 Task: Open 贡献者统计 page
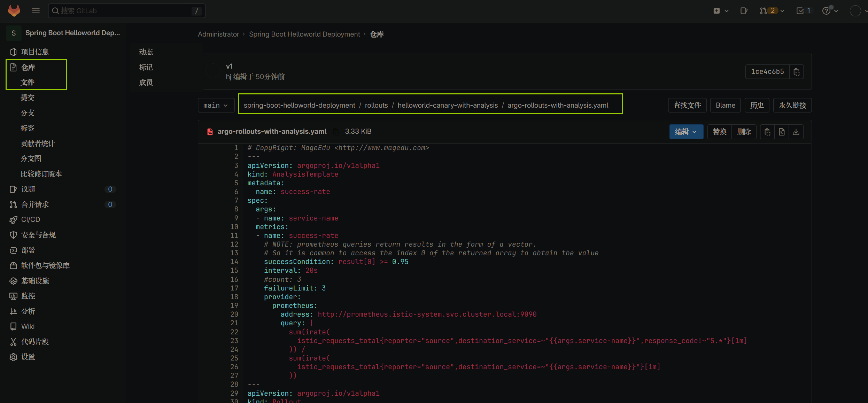[x=38, y=144]
